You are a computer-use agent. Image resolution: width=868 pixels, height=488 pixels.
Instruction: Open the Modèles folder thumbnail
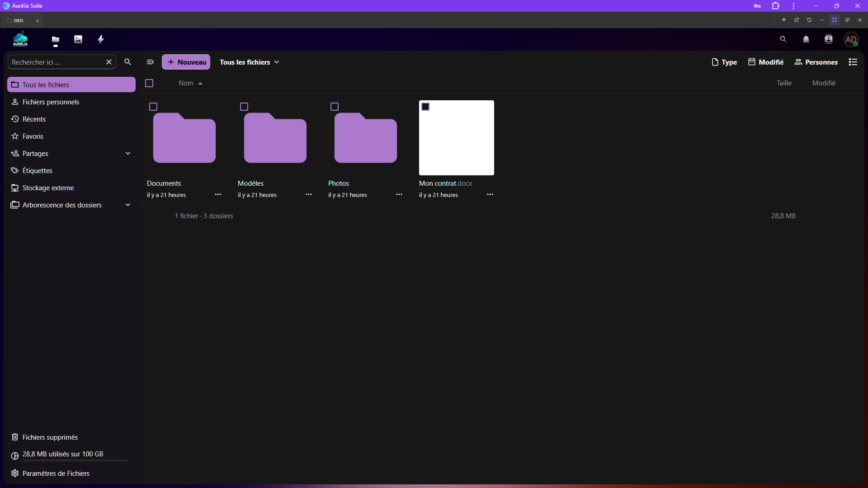tap(275, 138)
